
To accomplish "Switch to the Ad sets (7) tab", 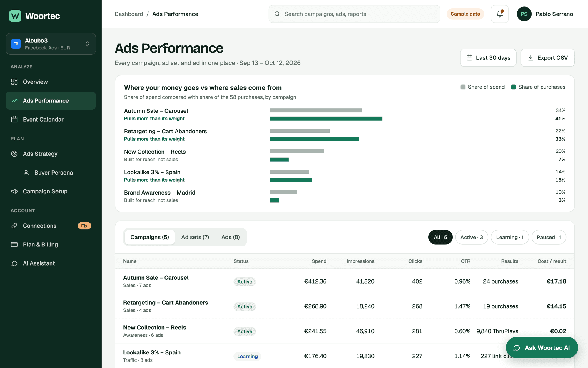I will 195,237.
